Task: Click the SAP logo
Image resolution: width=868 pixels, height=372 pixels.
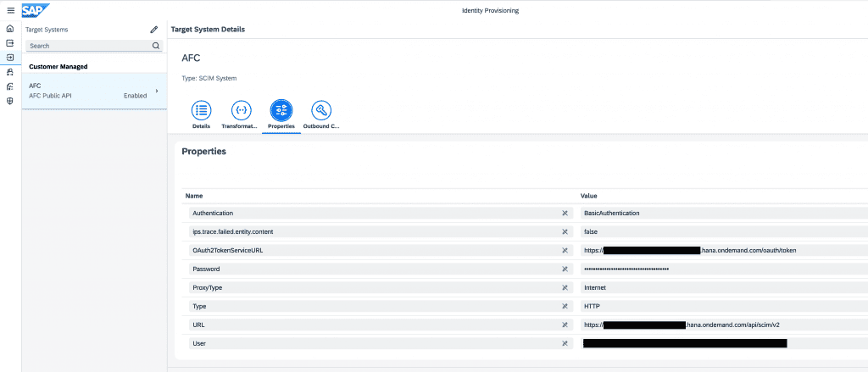Action: 36,10
